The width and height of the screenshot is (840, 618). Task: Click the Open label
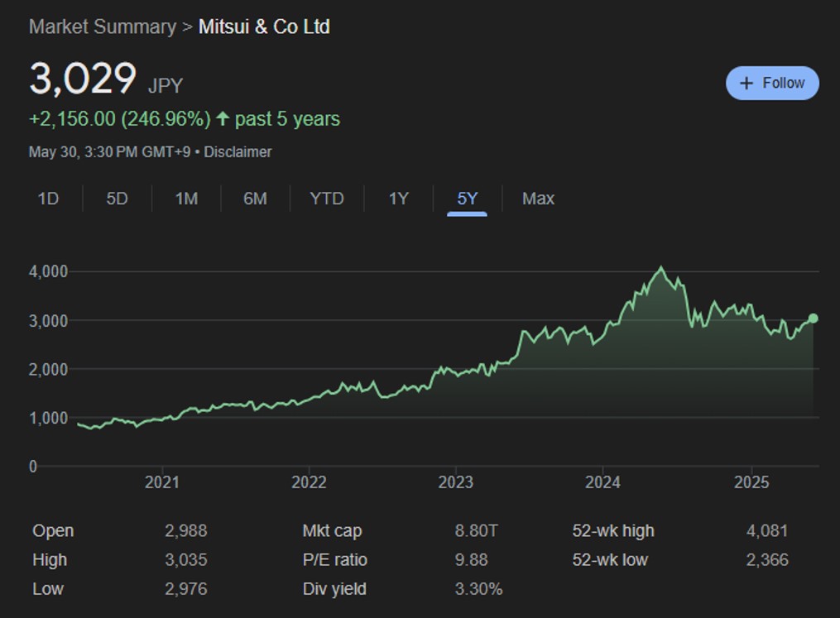pyautogui.click(x=53, y=530)
